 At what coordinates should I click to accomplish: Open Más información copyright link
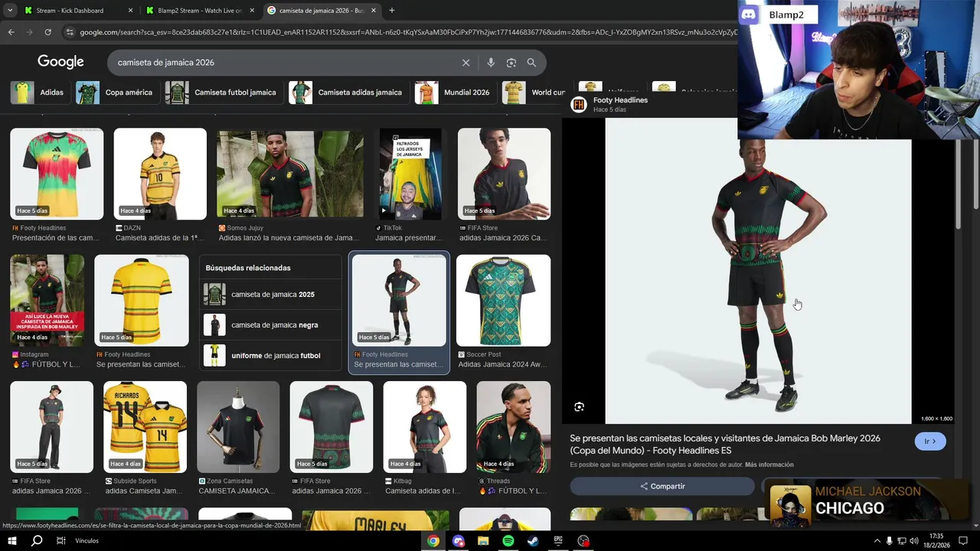[769, 465]
